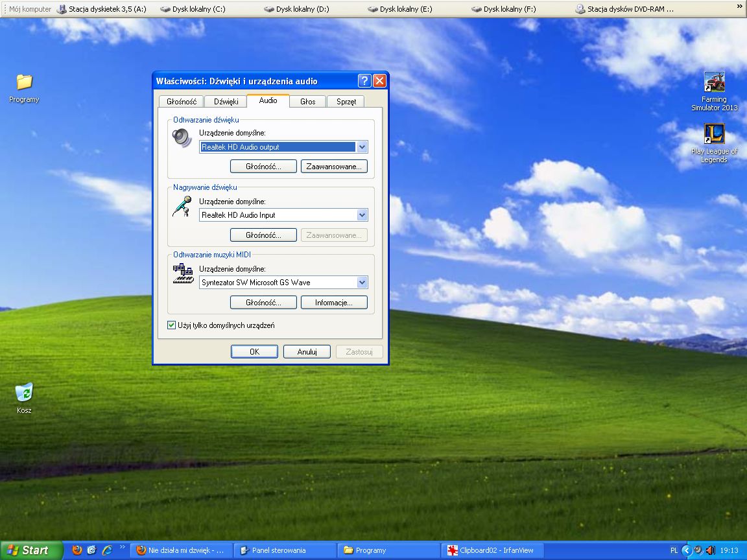Click Zaawansowane button under playback device
Screen dimensions: 747x560
[334, 167]
